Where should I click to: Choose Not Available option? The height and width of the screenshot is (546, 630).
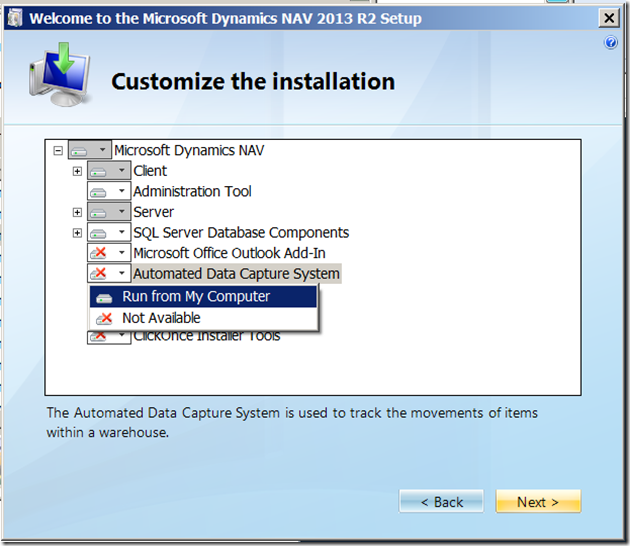203,318
